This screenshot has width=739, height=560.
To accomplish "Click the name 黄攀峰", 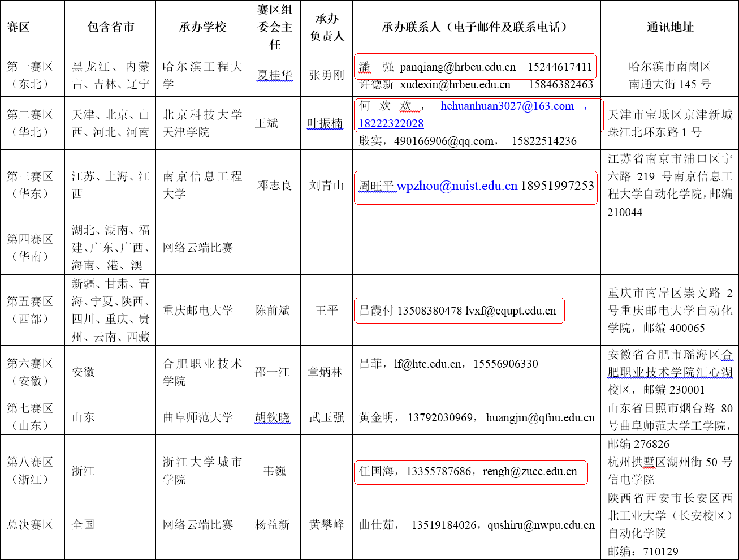I will pos(326,525).
